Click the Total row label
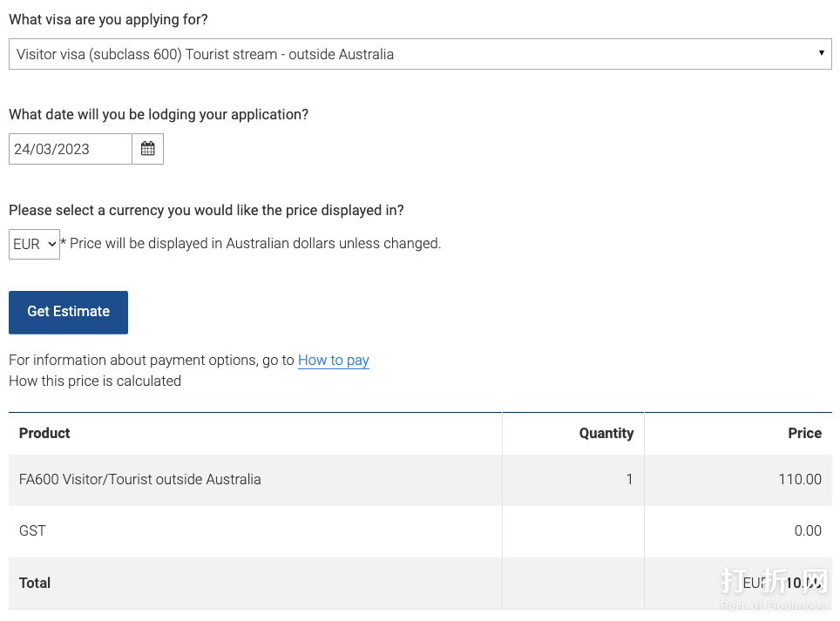 tap(35, 583)
